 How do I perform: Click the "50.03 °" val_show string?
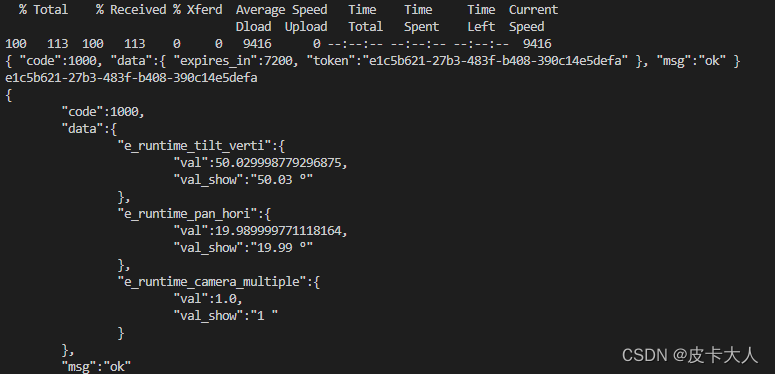pos(282,180)
